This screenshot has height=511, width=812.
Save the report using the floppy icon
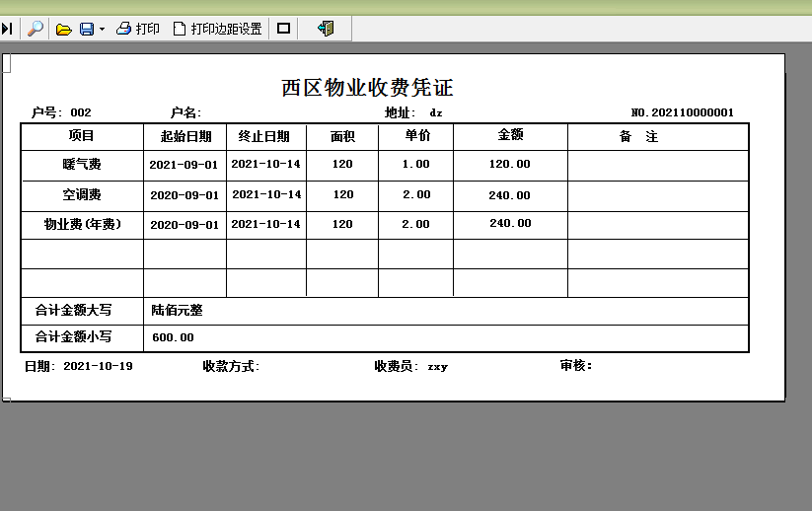point(87,29)
